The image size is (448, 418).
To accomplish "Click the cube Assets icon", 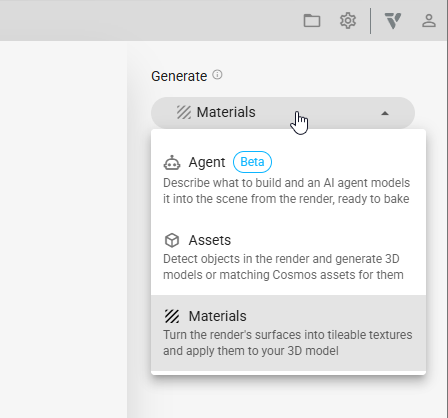I will [172, 240].
